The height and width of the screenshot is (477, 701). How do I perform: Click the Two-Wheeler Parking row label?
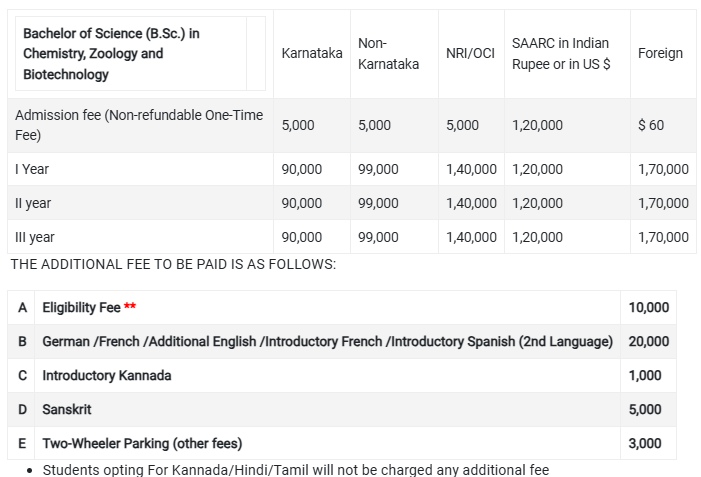coord(142,443)
